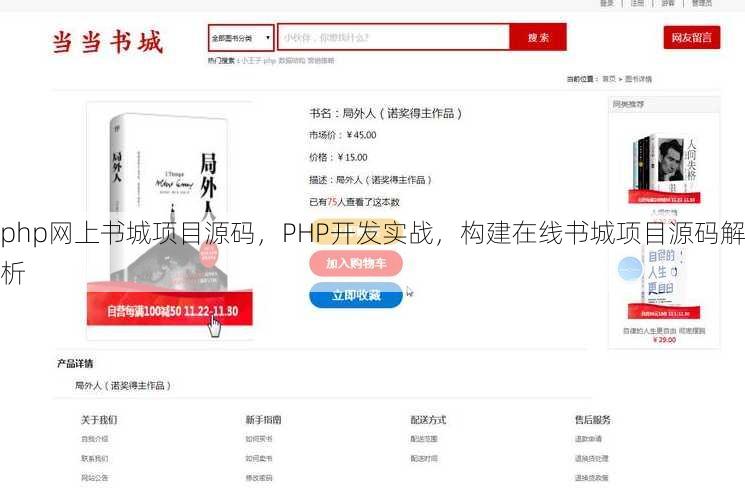745x490 pixels.
Task: Open the 全部图书分类 category dropdown
Action: (x=241, y=38)
